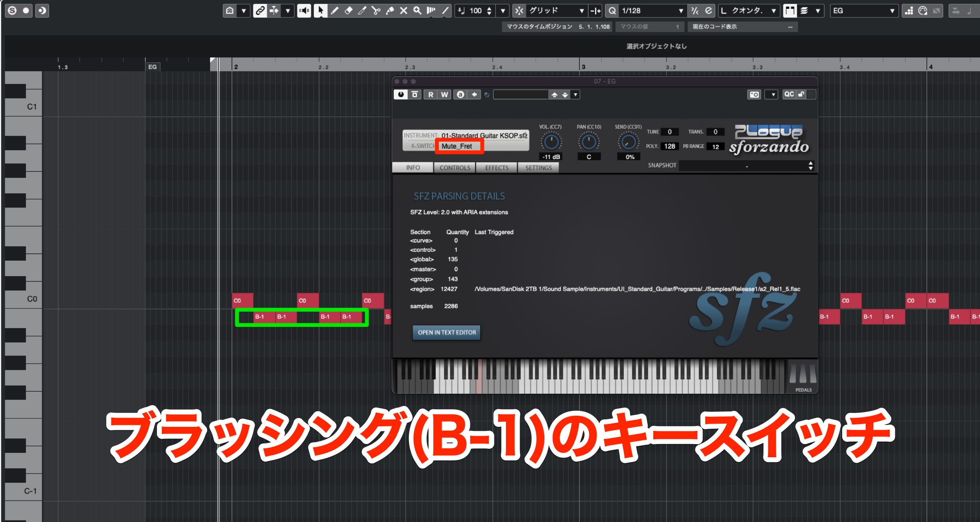Click the automation 'a' button in plugin header
This screenshot has height=522, width=980.
tap(460, 94)
